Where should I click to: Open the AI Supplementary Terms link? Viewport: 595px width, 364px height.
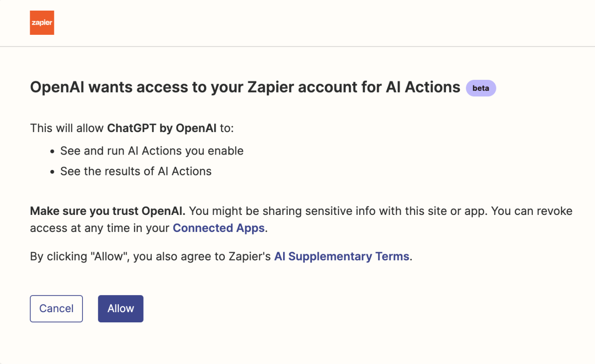pos(342,257)
